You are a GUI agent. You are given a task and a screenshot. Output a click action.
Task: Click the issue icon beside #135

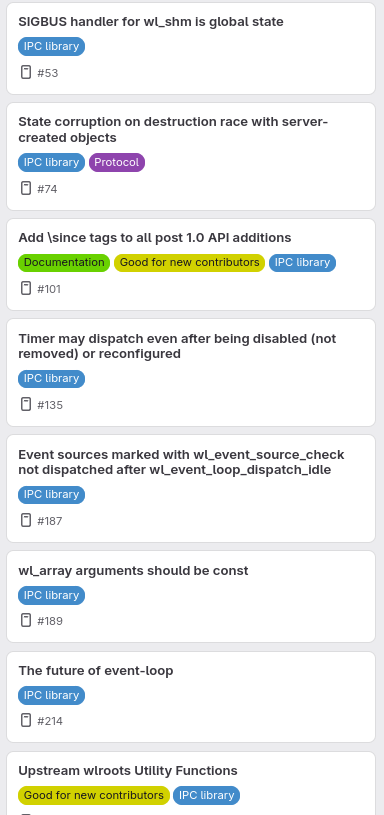[x=25, y=404]
